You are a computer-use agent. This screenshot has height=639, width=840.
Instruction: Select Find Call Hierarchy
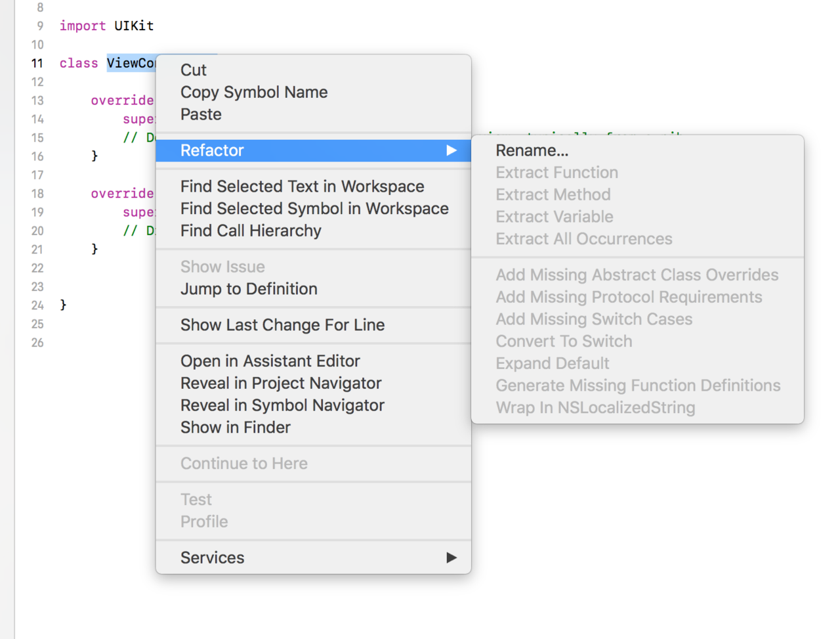[251, 231]
